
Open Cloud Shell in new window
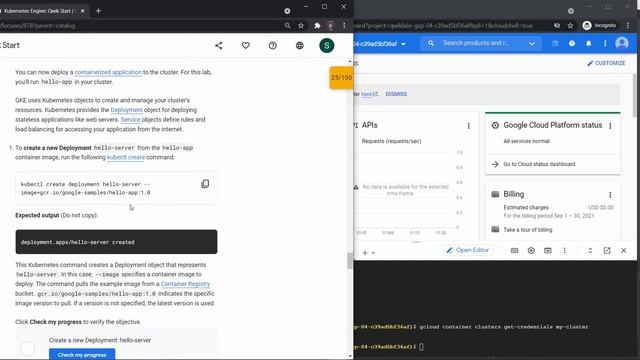pyautogui.click(x=607, y=251)
